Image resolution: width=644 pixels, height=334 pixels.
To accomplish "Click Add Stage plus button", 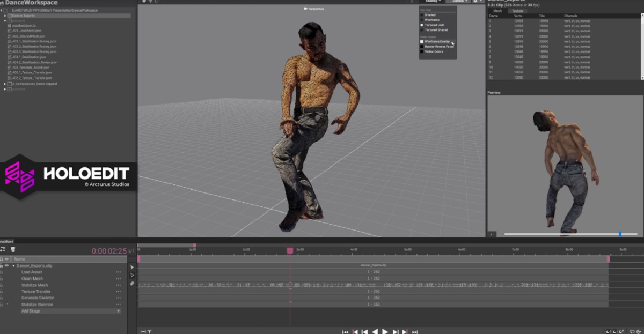I will [x=118, y=311].
